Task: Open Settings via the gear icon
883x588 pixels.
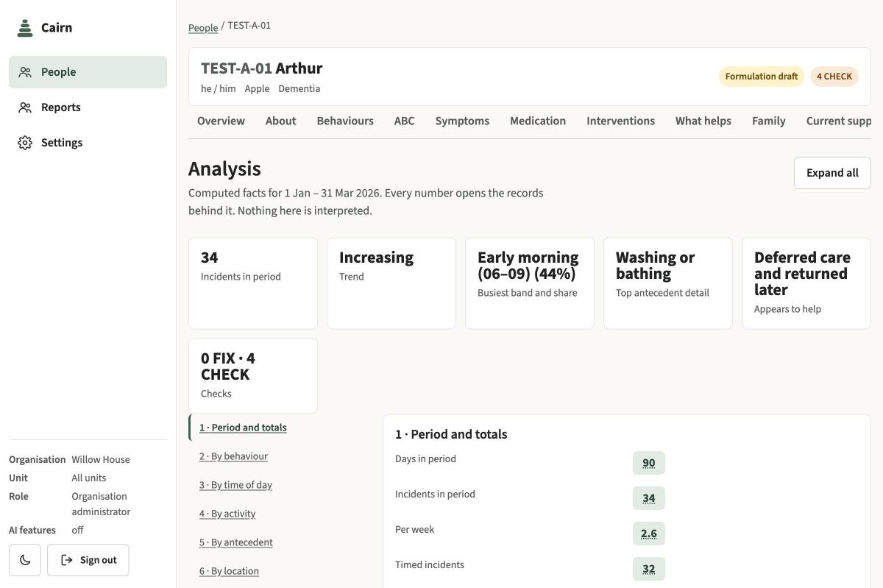Action: [x=25, y=143]
